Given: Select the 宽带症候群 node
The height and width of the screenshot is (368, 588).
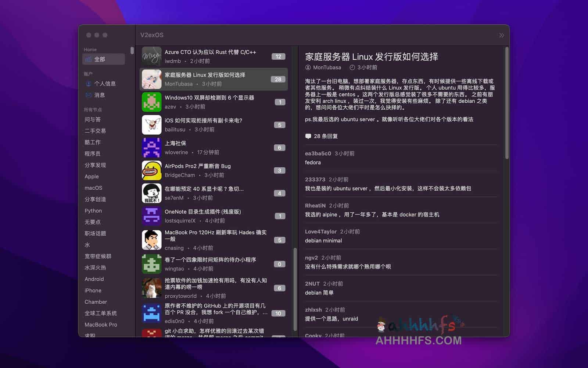Looking at the screenshot, I should coord(98,256).
